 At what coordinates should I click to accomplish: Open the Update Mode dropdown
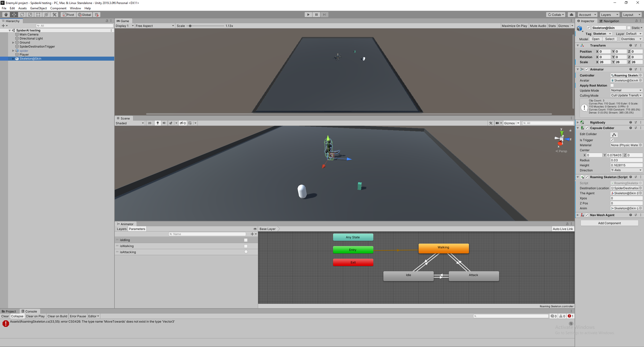626,90
